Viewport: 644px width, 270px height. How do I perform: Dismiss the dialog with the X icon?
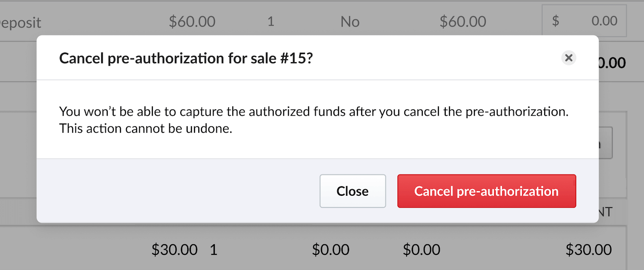point(569,58)
